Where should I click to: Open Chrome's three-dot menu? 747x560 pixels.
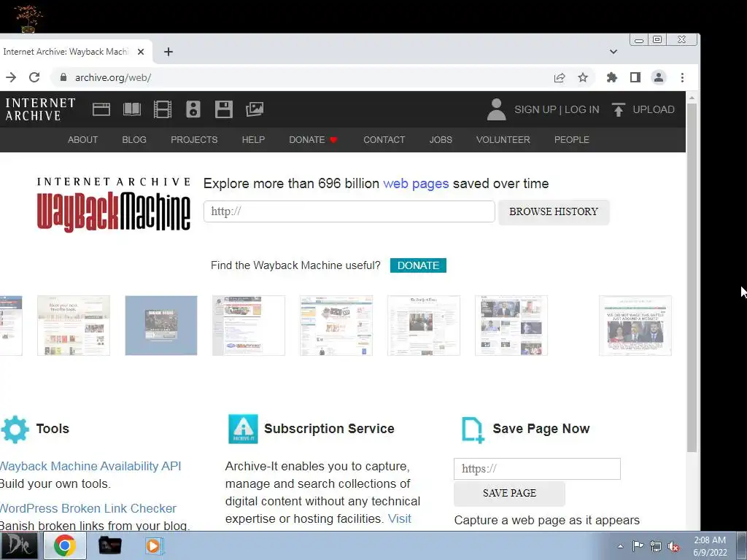coord(682,77)
